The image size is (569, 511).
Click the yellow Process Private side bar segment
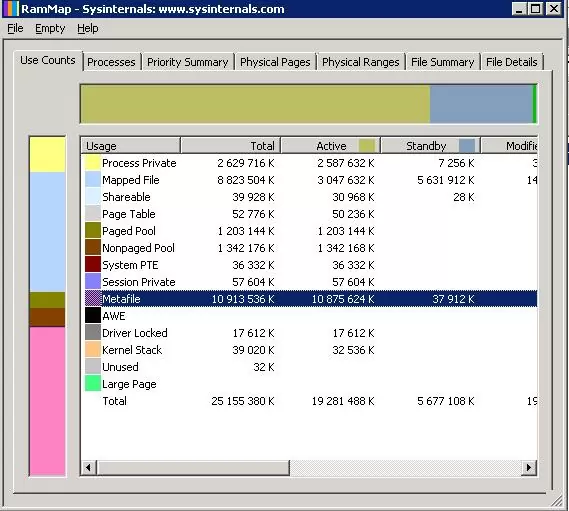coord(48,154)
